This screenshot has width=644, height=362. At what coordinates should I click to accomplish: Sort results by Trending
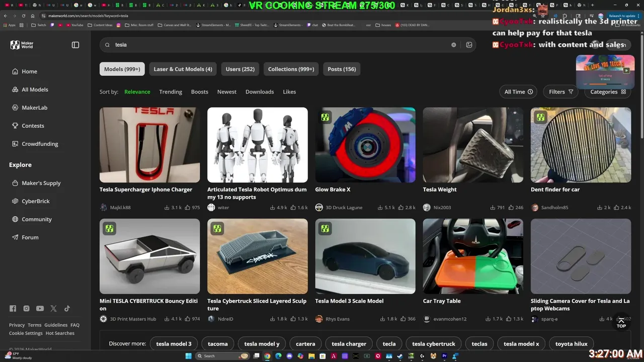pos(171,92)
